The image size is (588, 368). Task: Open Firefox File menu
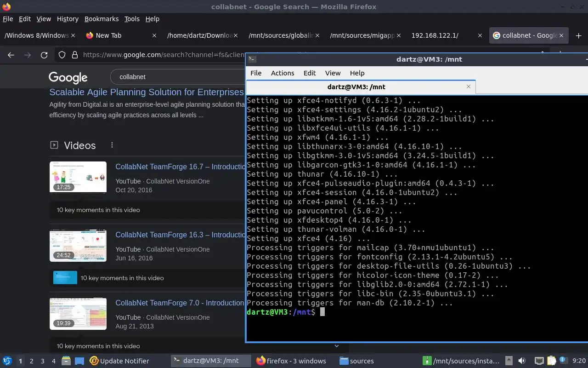[x=8, y=19]
